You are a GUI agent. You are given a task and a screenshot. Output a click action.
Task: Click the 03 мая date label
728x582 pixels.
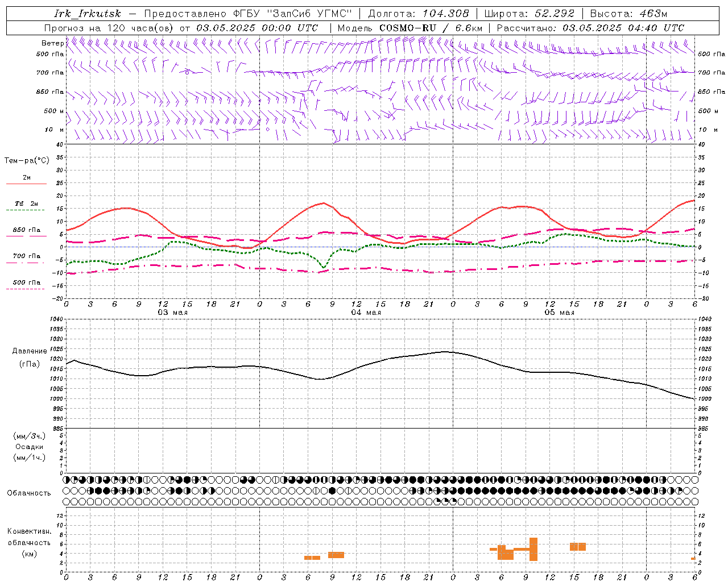[172, 313]
